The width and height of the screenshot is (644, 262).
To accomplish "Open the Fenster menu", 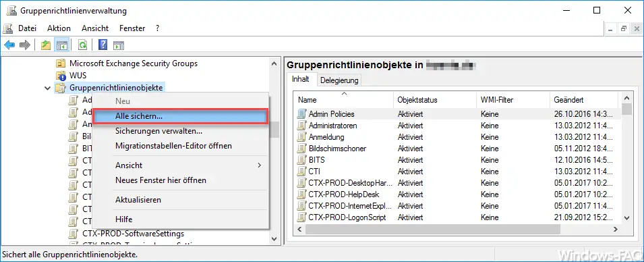I will tap(132, 28).
